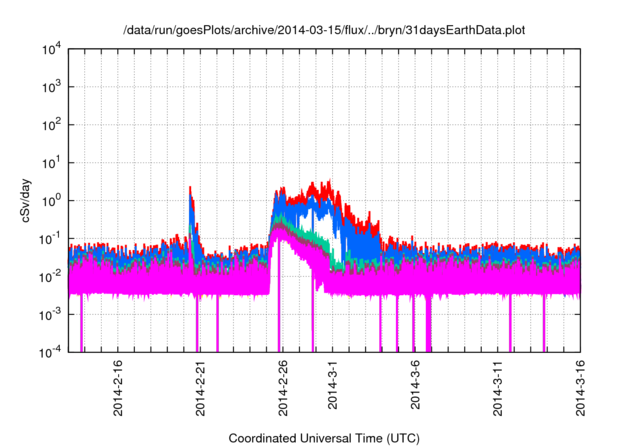
Task: Click the 10^-1 y-axis tick label
Action: click(x=49, y=238)
